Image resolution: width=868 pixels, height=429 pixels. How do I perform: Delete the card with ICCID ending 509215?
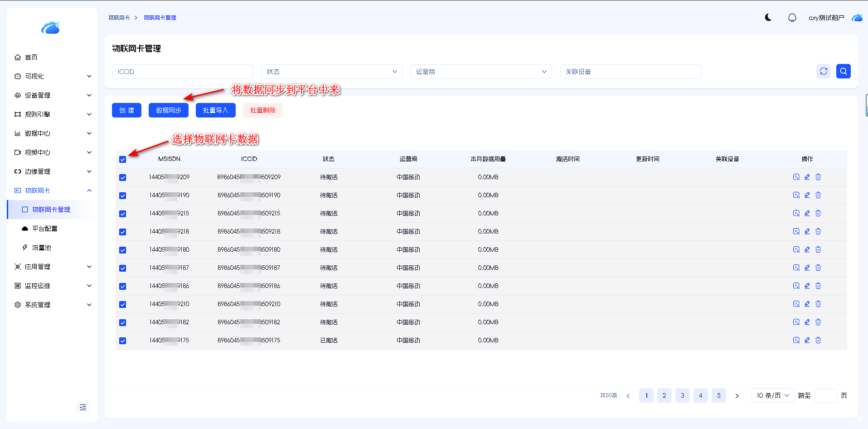(818, 213)
